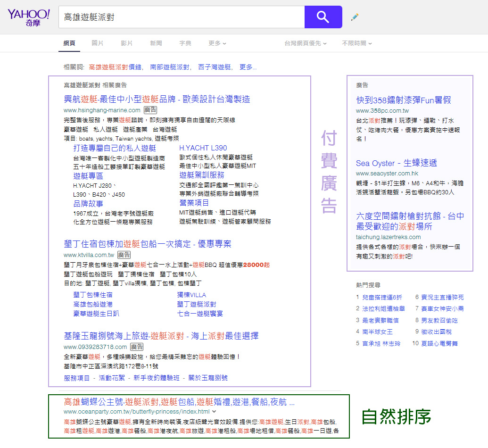
Task: Click the pencil edit icon beside search
Action: (x=355, y=17)
